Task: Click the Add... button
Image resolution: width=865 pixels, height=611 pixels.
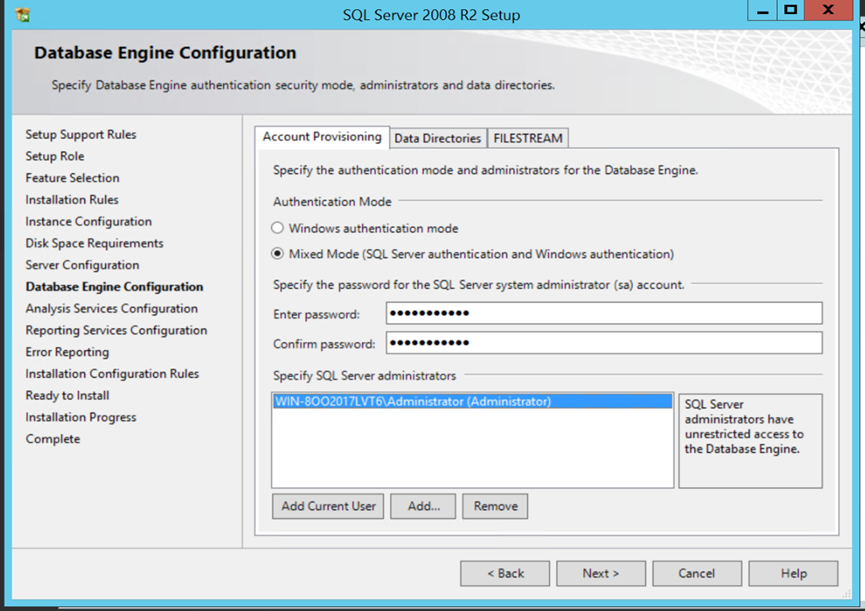Action: coord(423,506)
